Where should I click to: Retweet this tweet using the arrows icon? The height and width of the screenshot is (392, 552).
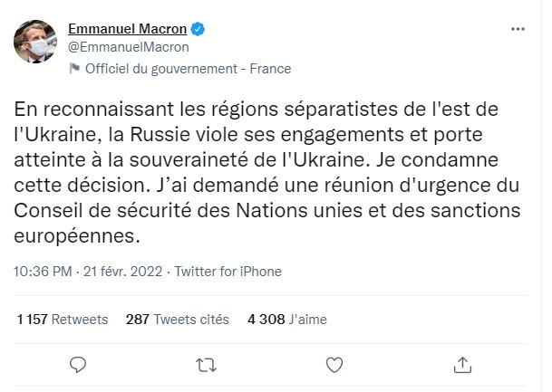(206, 365)
